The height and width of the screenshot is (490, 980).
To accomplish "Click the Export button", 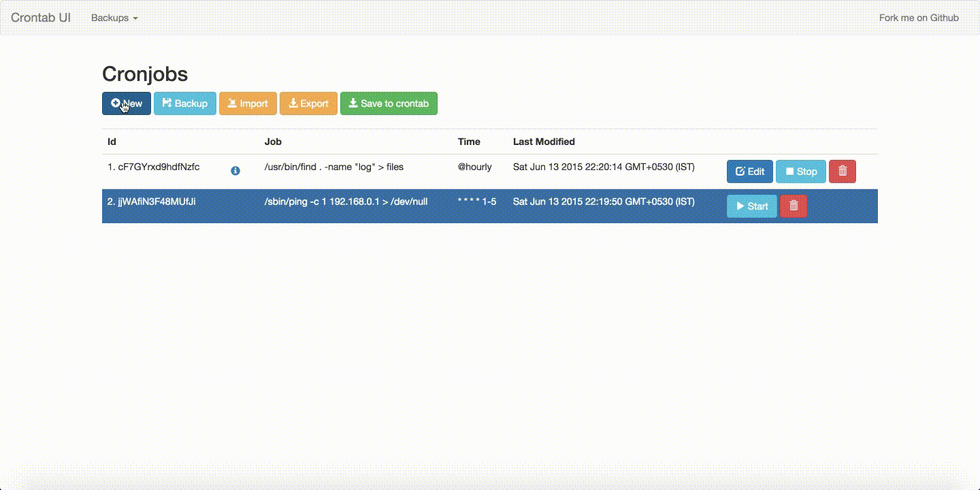I will [x=308, y=103].
